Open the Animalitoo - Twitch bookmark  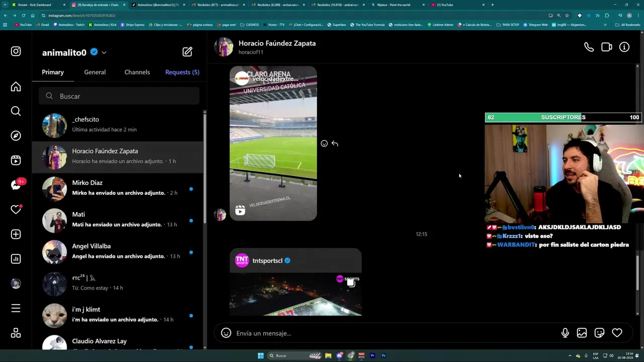click(x=68, y=25)
